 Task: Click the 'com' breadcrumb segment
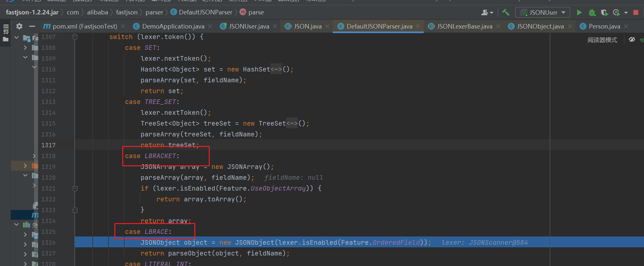pyautogui.click(x=73, y=12)
